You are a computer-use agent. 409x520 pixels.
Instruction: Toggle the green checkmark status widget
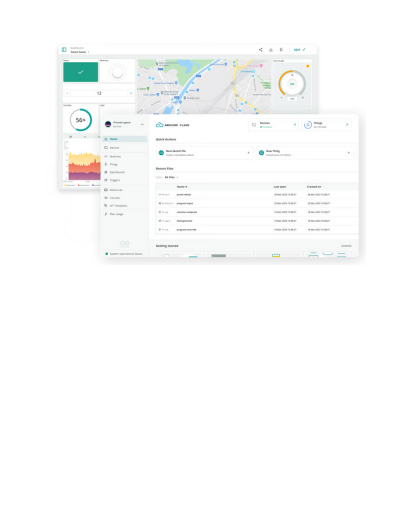[x=81, y=72]
